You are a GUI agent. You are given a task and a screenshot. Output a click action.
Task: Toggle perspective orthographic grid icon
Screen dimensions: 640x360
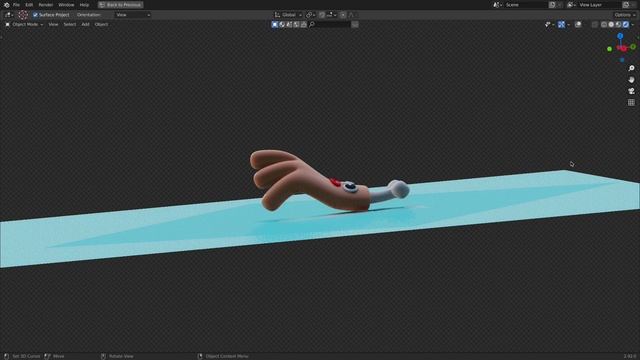pyautogui.click(x=631, y=102)
